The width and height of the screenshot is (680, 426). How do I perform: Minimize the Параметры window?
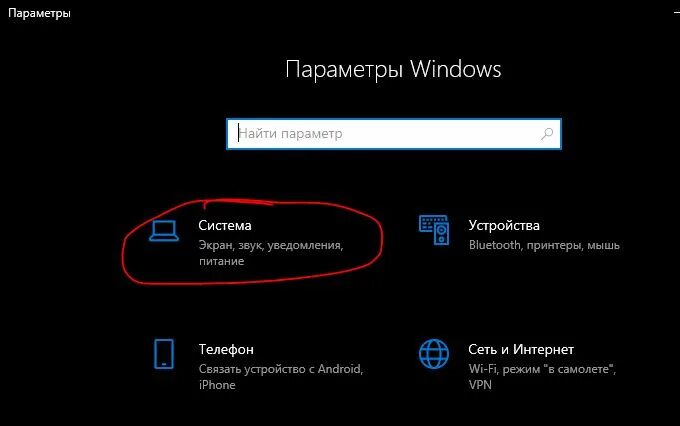click(677, 13)
